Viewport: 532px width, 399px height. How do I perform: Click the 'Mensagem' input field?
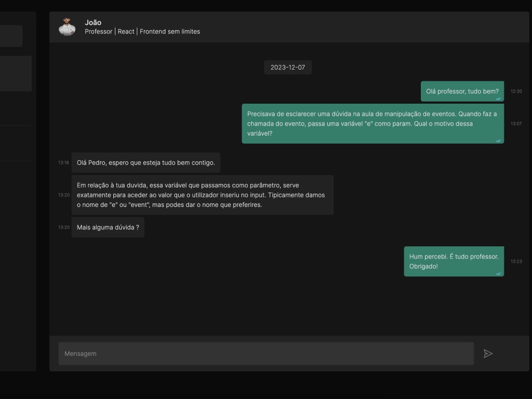point(266,353)
